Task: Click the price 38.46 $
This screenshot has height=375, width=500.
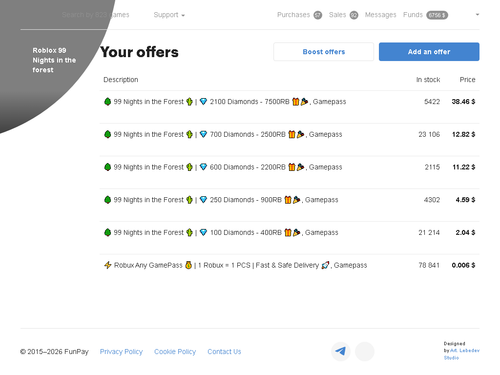Action: click(463, 102)
